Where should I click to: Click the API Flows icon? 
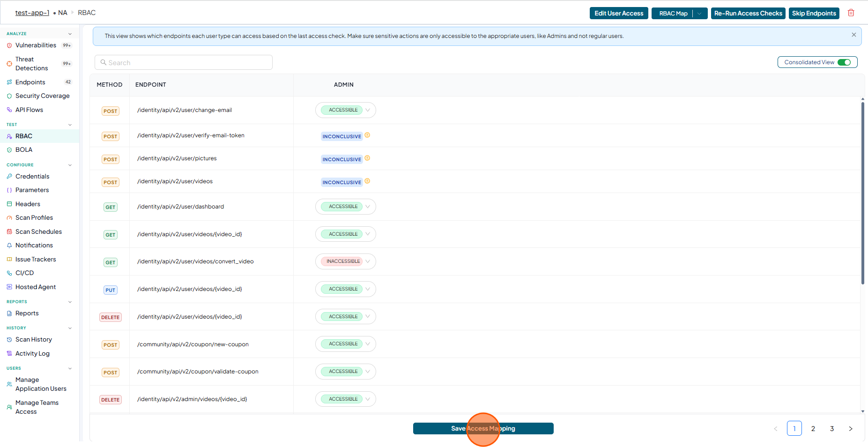pyautogui.click(x=9, y=110)
